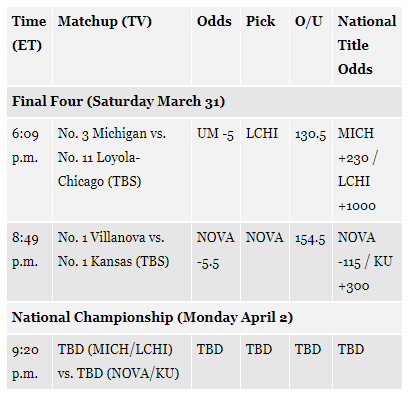409x397 pixels.
Task: Click the NOVA -5.5 odds cell
Action: 216,262
